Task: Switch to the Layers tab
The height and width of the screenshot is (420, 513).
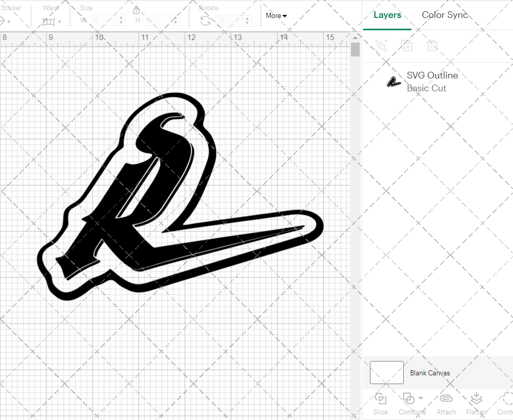Action: pyautogui.click(x=387, y=15)
